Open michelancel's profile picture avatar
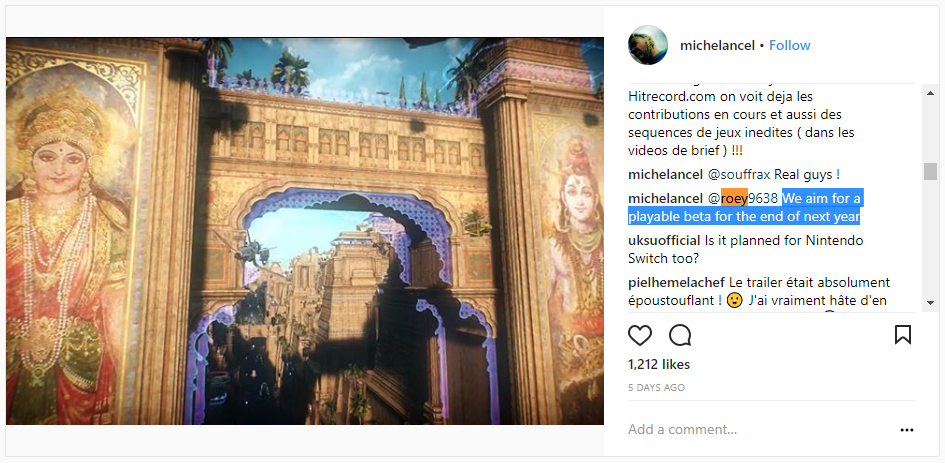 648,45
